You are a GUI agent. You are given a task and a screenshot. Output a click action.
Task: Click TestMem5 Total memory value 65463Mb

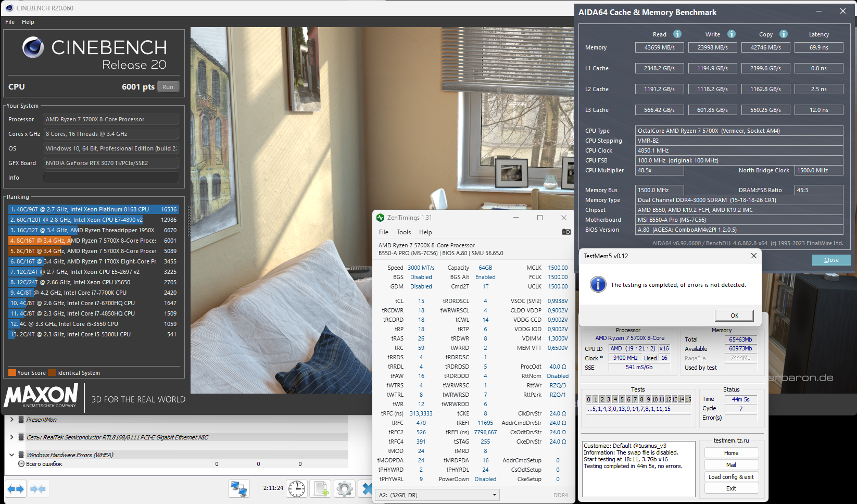pos(740,339)
